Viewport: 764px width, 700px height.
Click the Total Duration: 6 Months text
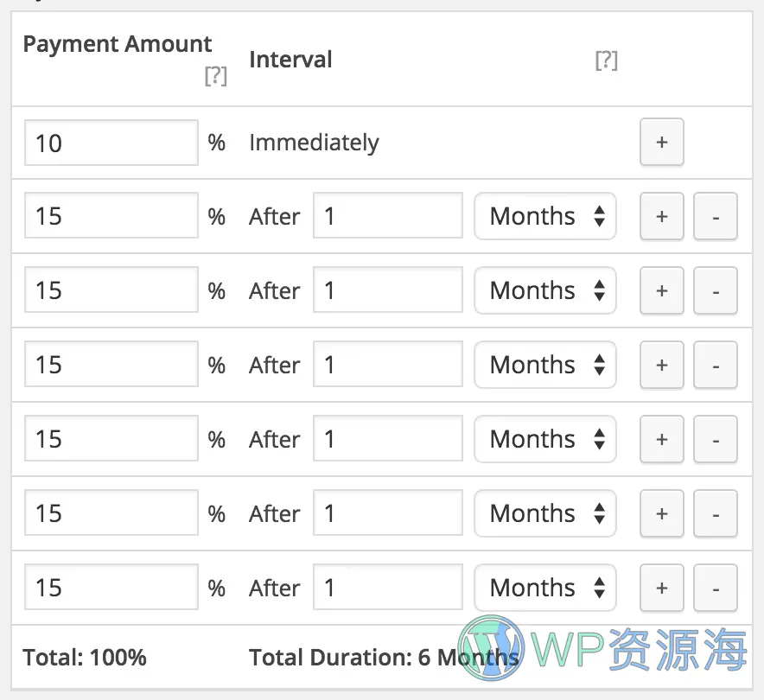coord(384,657)
